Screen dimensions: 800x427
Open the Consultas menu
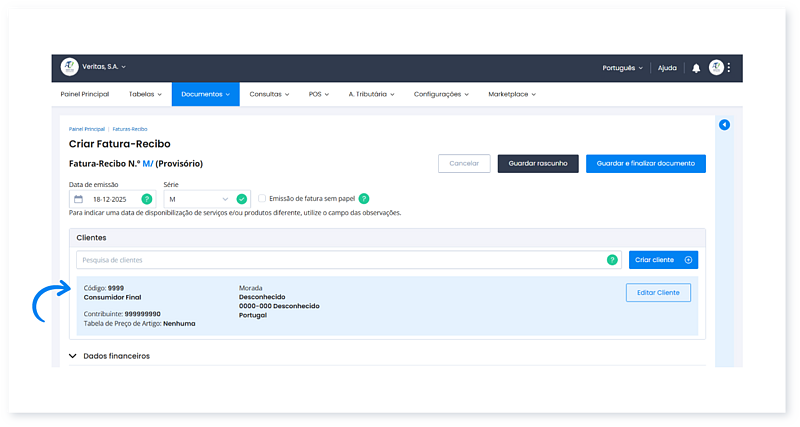(x=269, y=94)
